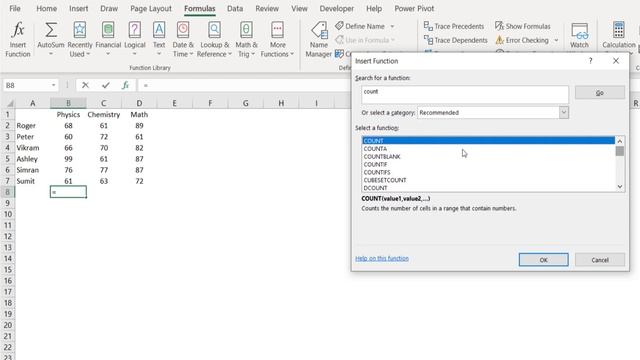Click fx icon in formula bar
Image resolution: width=640 pixels, height=360 pixels.
125,85
